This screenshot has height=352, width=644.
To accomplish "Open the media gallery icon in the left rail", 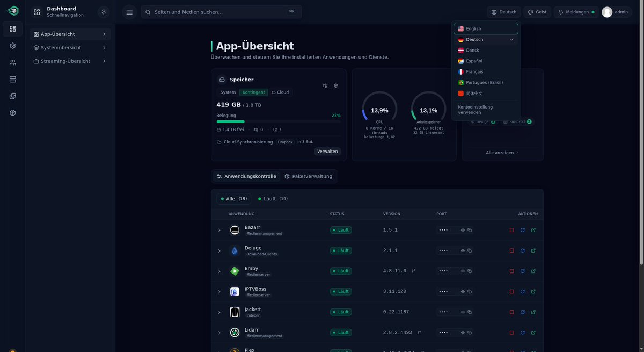I will [13, 96].
